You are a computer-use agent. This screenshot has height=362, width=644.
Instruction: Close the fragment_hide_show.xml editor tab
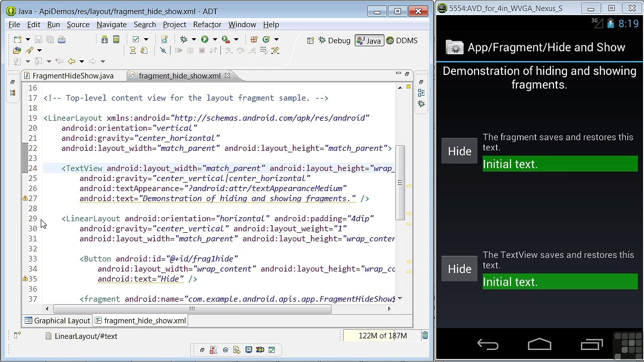227,76
